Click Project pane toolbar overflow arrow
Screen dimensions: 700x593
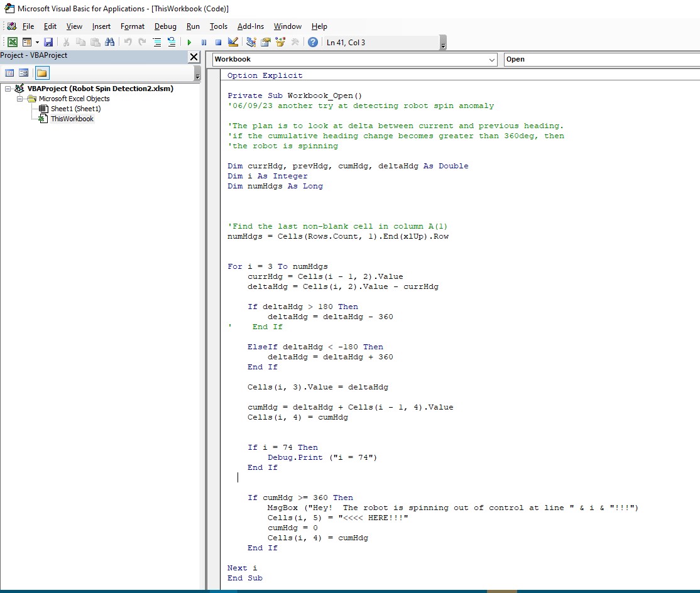point(197,73)
